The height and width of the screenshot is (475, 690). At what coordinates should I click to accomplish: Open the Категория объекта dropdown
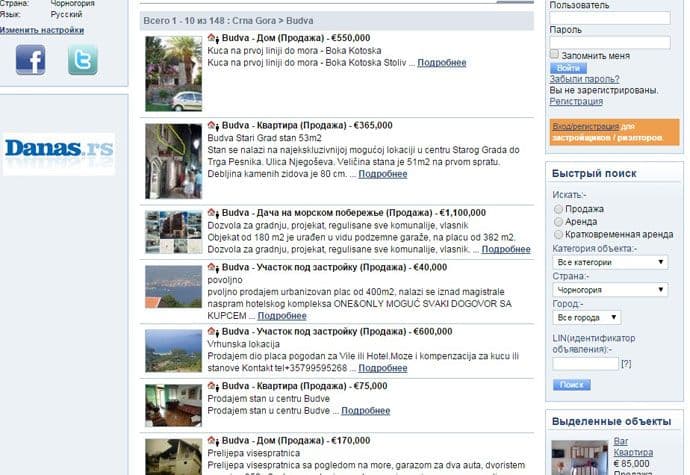pos(610,262)
